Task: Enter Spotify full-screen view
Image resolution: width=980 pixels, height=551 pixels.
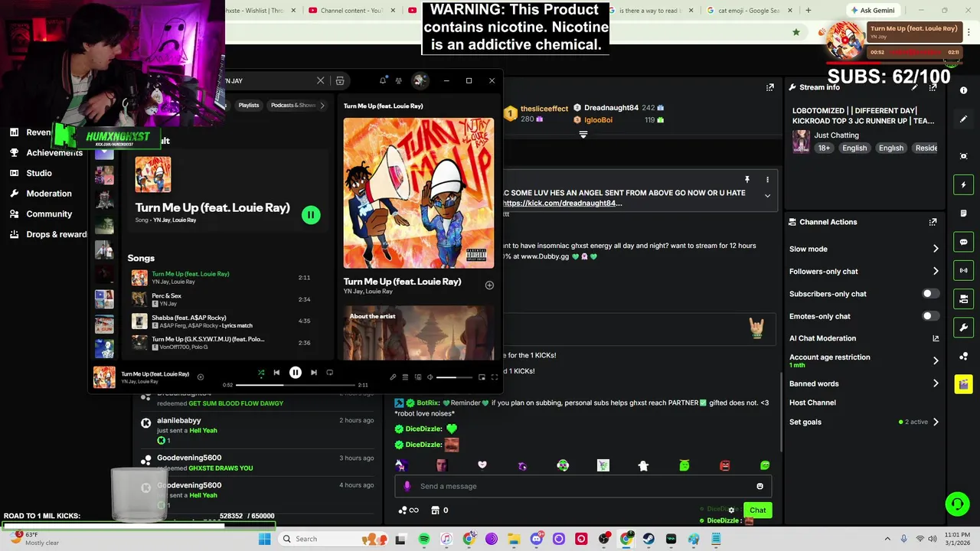Action: click(x=495, y=377)
